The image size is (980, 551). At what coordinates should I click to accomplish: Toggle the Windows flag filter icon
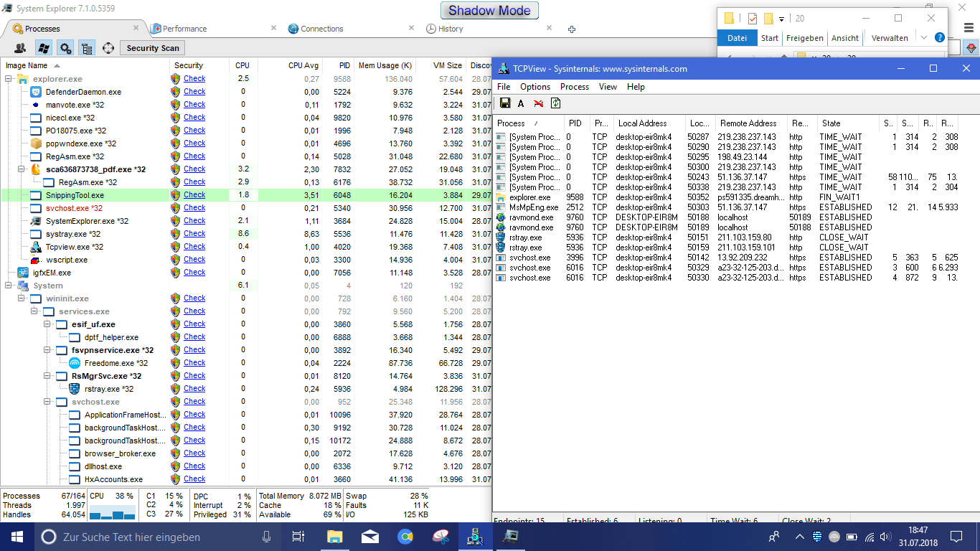[43, 48]
